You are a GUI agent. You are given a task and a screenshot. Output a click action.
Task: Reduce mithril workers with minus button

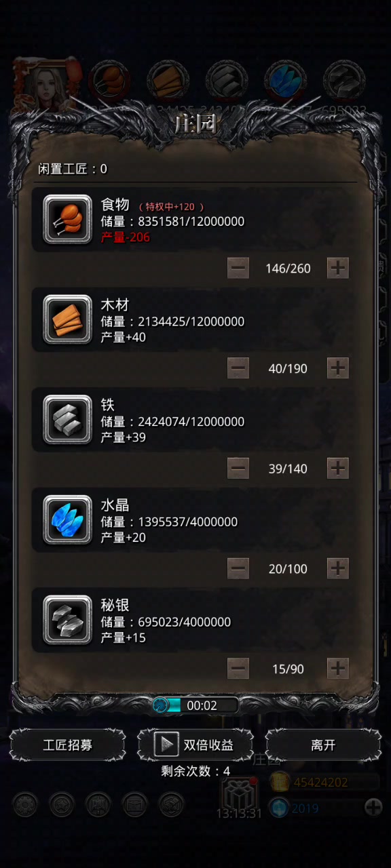click(238, 669)
